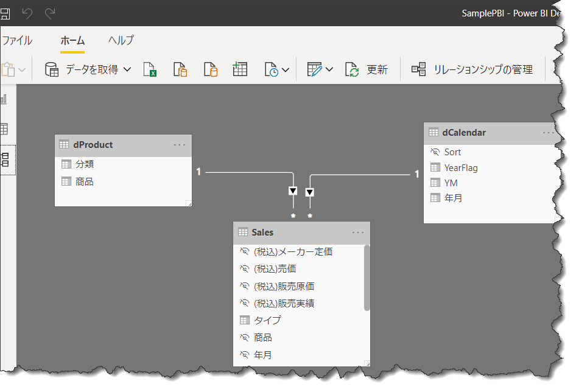Click the Excel workbook import icon
The image size is (579, 392).
point(150,69)
